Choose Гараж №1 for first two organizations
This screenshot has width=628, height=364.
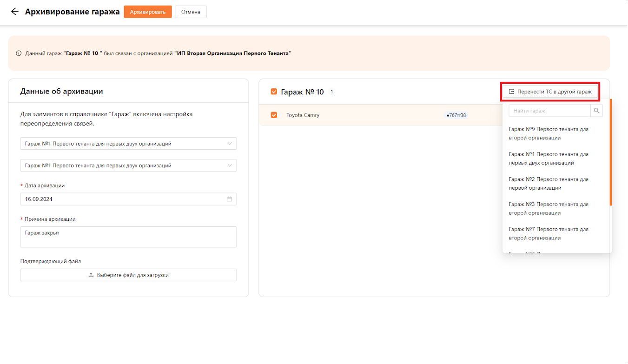pos(549,159)
